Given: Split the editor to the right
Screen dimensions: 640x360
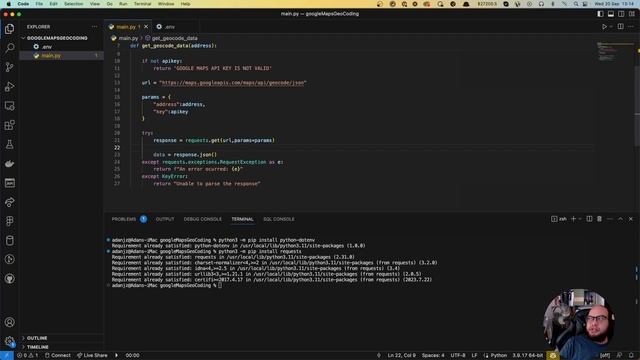Looking at the screenshot, I should 620,27.
